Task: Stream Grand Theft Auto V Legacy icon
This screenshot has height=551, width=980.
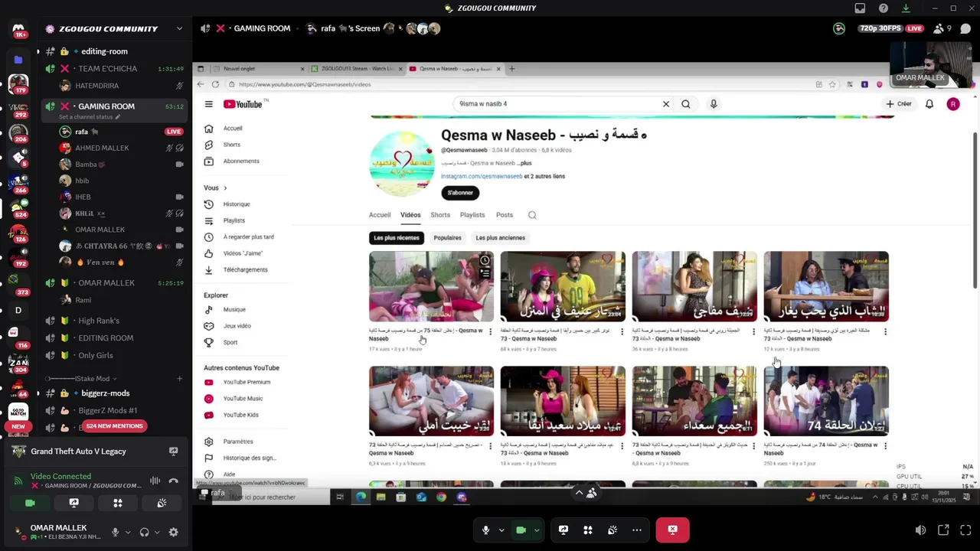Action: (x=173, y=452)
